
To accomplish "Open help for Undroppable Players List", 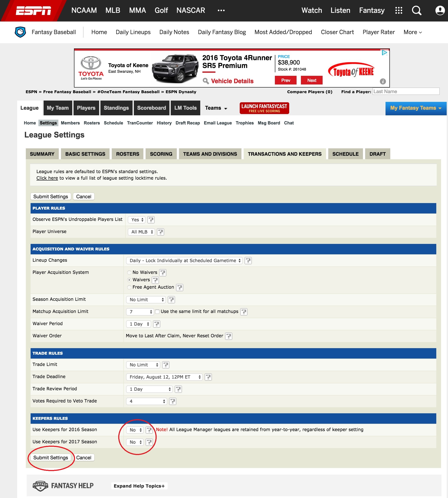I will (151, 220).
